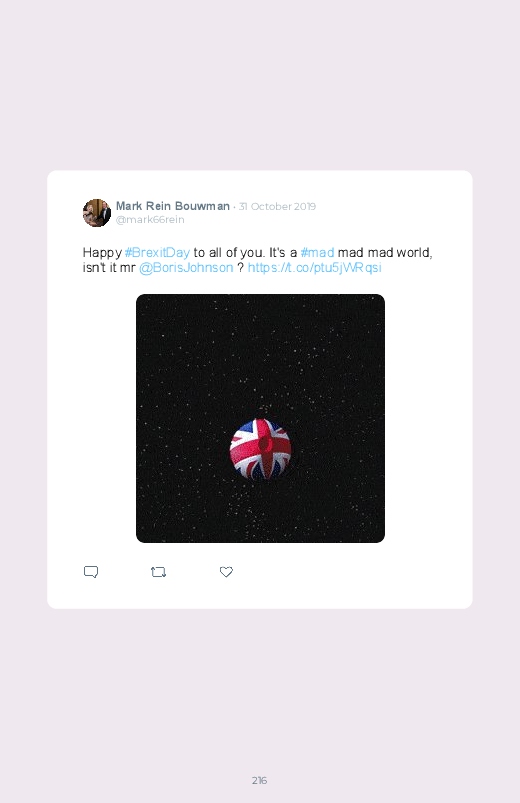The height and width of the screenshot is (803, 520).
Task: Click the author name Mark Rein Bouwman
Action: point(173,206)
